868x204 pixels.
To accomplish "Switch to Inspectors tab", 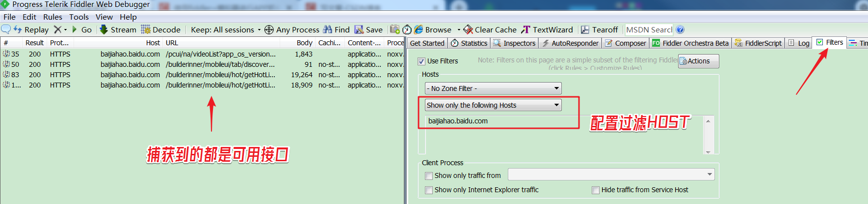I will 514,43.
